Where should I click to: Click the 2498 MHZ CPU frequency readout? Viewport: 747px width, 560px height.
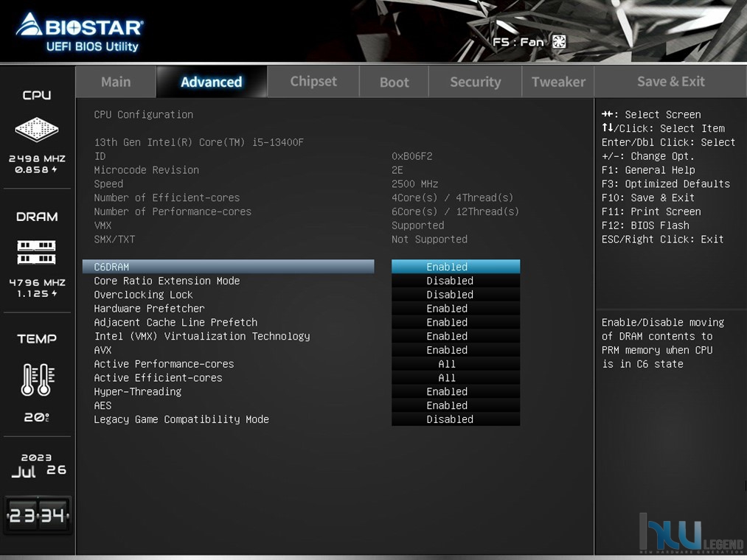click(x=37, y=158)
